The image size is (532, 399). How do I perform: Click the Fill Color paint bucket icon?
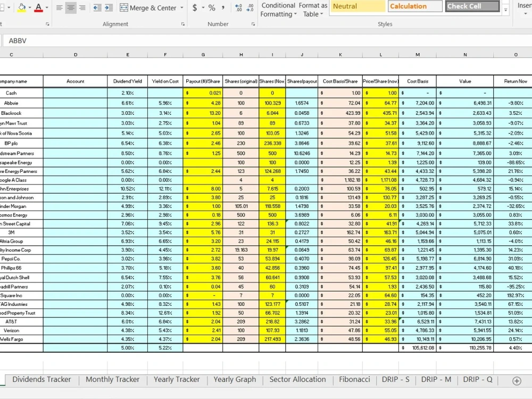tap(22, 7)
